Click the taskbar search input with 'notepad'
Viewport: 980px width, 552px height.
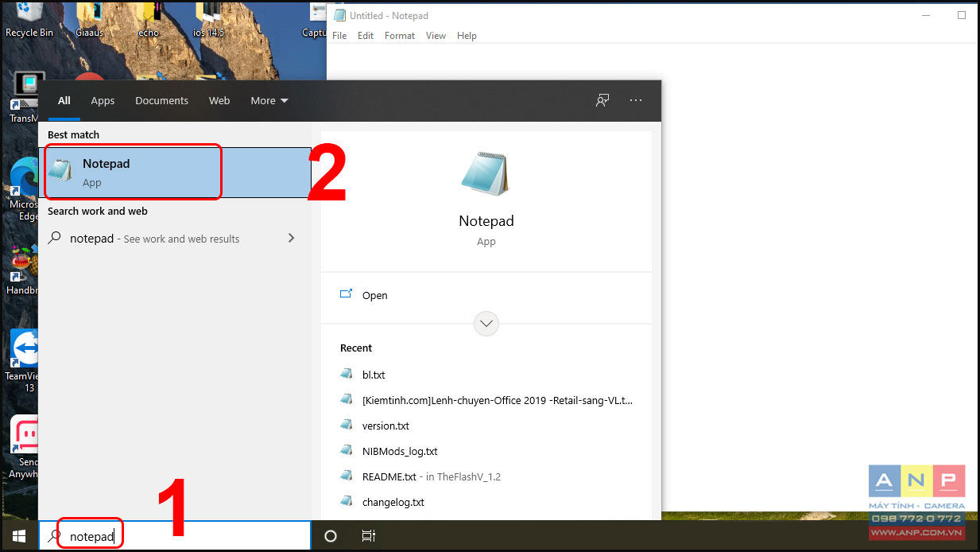pos(175,536)
